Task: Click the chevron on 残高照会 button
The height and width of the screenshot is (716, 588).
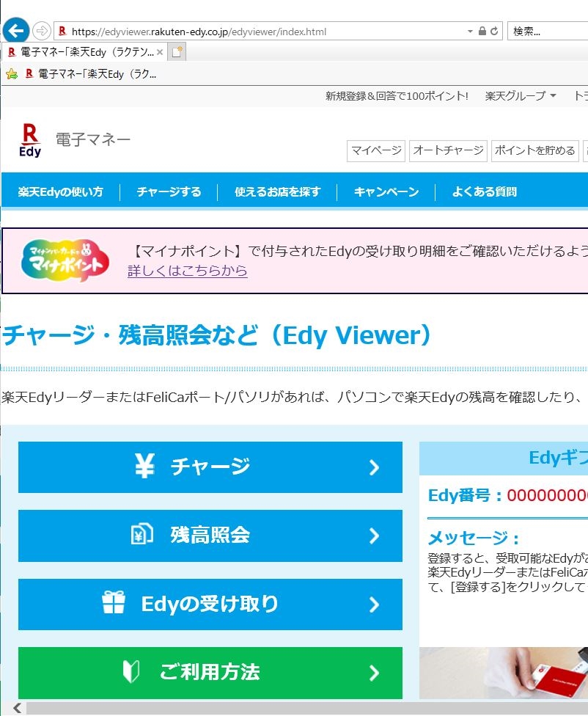Action: click(374, 536)
